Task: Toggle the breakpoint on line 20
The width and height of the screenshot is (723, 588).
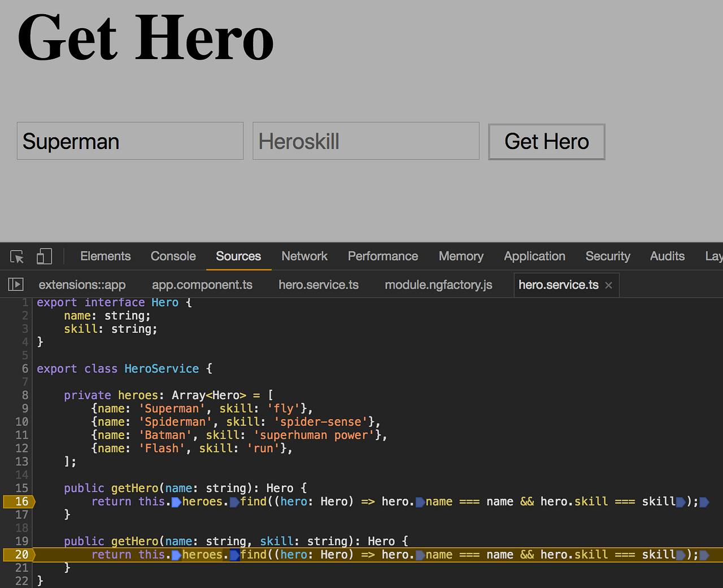Action: coord(20,554)
